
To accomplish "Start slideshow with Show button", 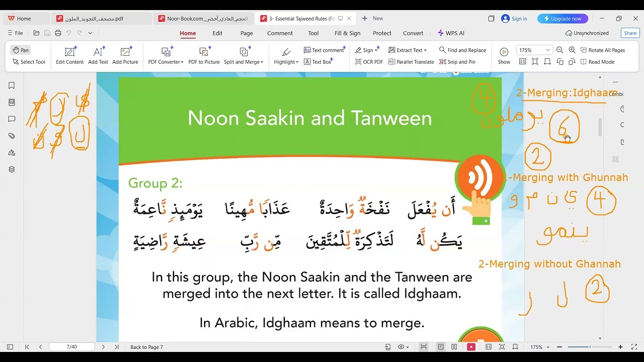I will (504, 55).
